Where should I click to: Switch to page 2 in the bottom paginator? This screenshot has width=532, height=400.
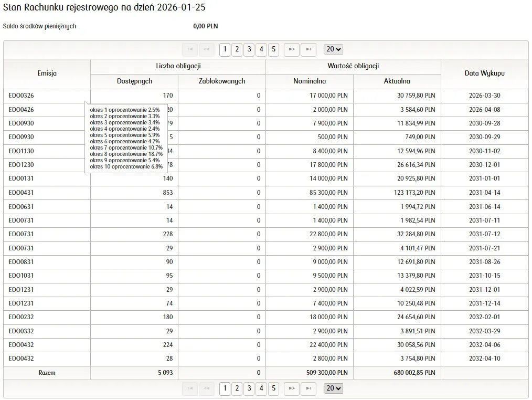tap(237, 388)
